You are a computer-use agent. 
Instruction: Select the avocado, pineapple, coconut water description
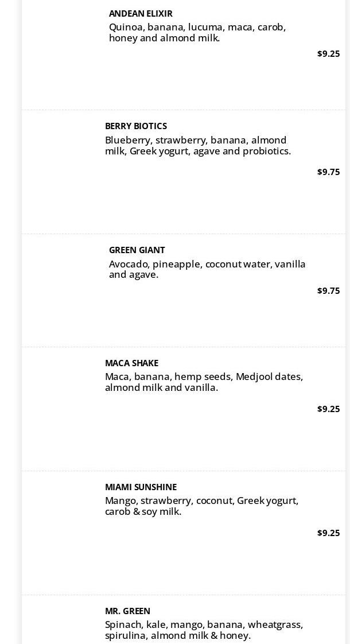coord(207,269)
